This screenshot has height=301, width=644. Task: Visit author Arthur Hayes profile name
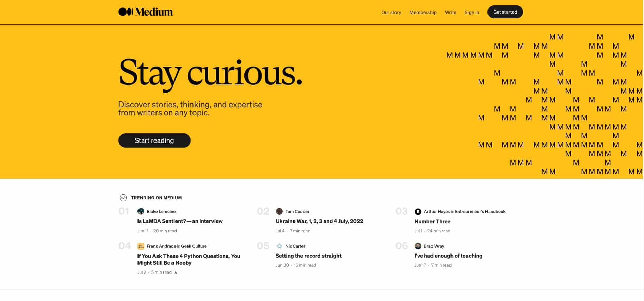point(437,212)
